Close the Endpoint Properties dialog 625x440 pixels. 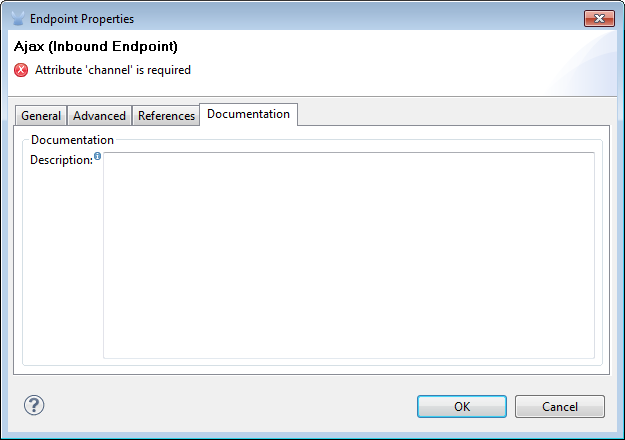(x=599, y=18)
